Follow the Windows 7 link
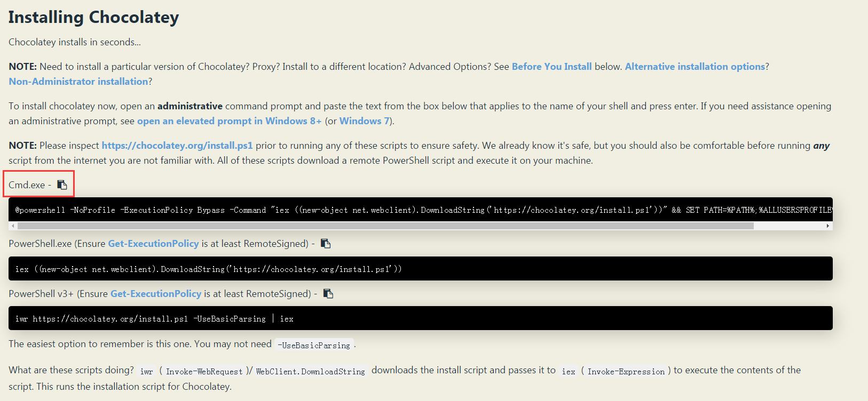Image resolution: width=868 pixels, height=401 pixels. [364, 121]
